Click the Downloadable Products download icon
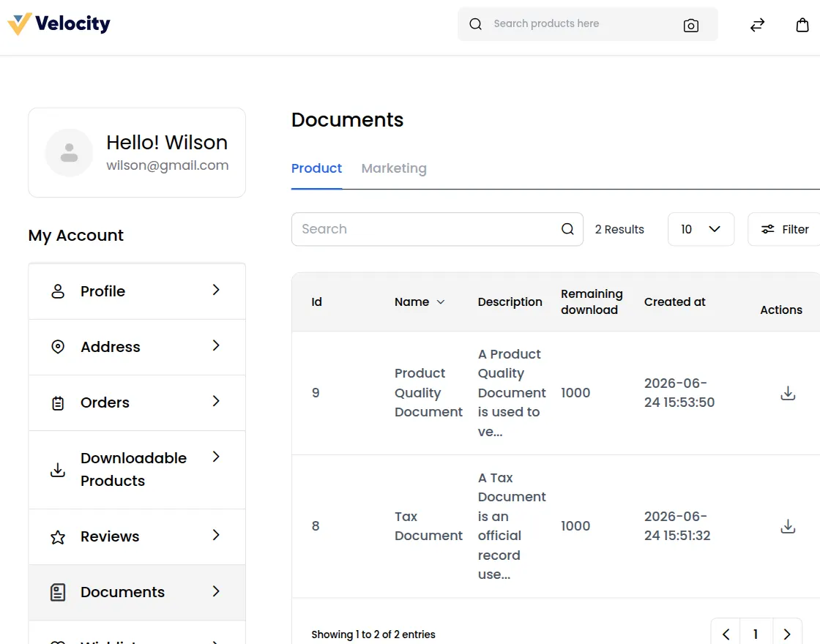Image resolution: width=820 pixels, height=644 pixels. (x=58, y=470)
